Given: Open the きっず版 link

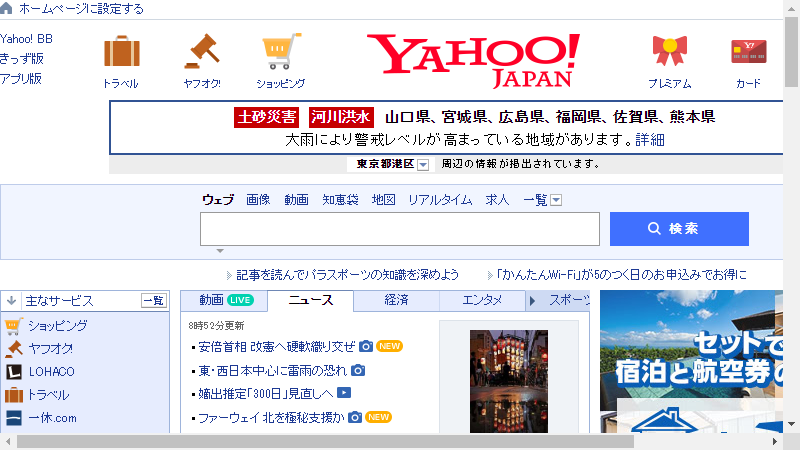Looking at the screenshot, I should (x=21, y=59).
